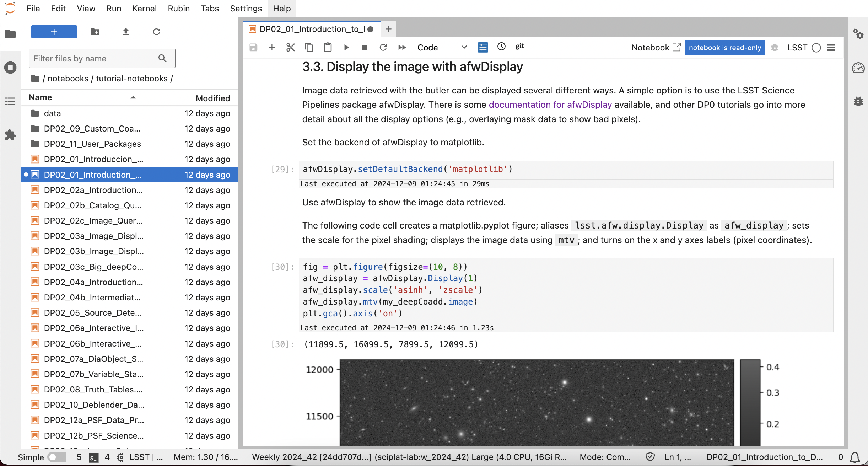Open the Running Terminals and Kernels sidebar panel
The image size is (868, 466).
point(10,67)
